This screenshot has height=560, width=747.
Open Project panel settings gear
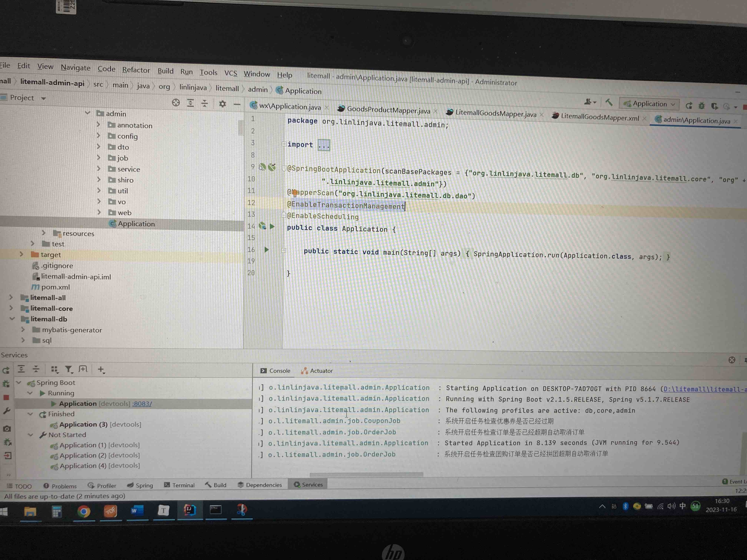pyautogui.click(x=222, y=104)
